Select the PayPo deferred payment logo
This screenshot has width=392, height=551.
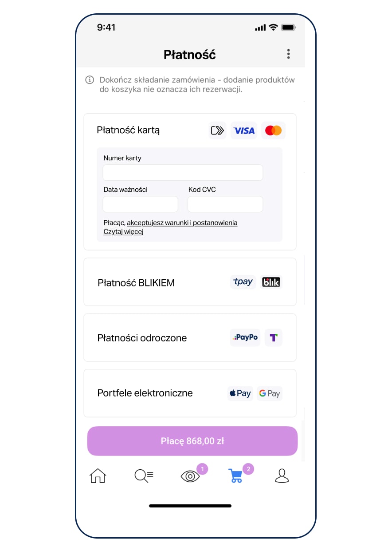click(x=245, y=337)
